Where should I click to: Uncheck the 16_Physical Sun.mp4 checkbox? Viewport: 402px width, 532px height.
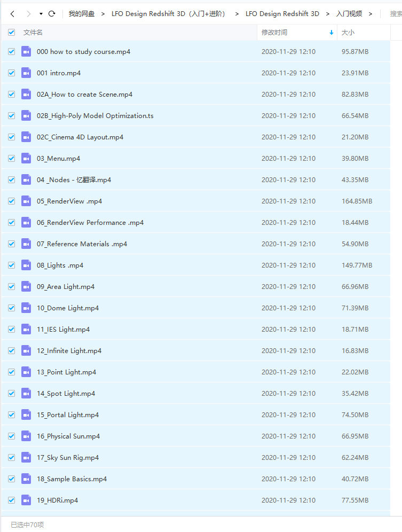(12, 436)
